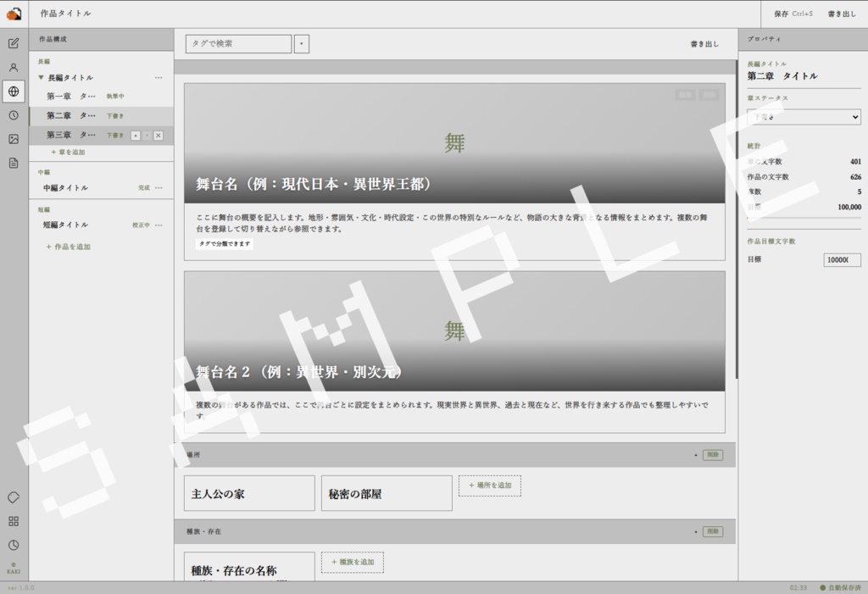Select chapter 第一章 in the tree
868x594 pixels.
tap(102, 97)
